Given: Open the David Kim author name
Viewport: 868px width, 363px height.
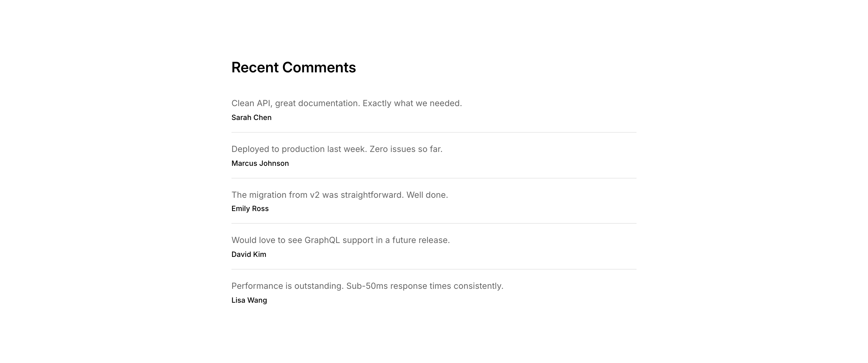Looking at the screenshot, I should point(249,254).
